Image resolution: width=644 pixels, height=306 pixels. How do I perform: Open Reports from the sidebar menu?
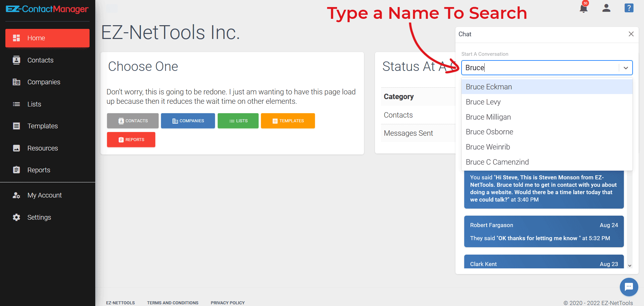pyautogui.click(x=47, y=170)
